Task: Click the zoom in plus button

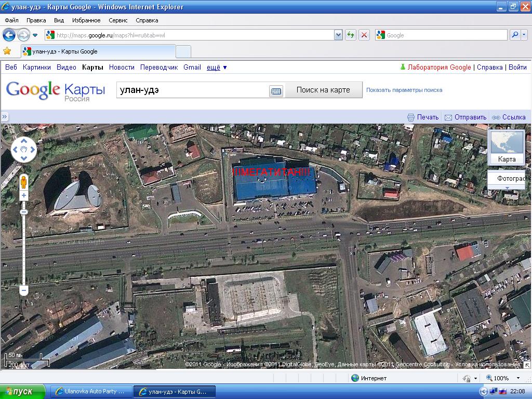Action: click(x=24, y=195)
